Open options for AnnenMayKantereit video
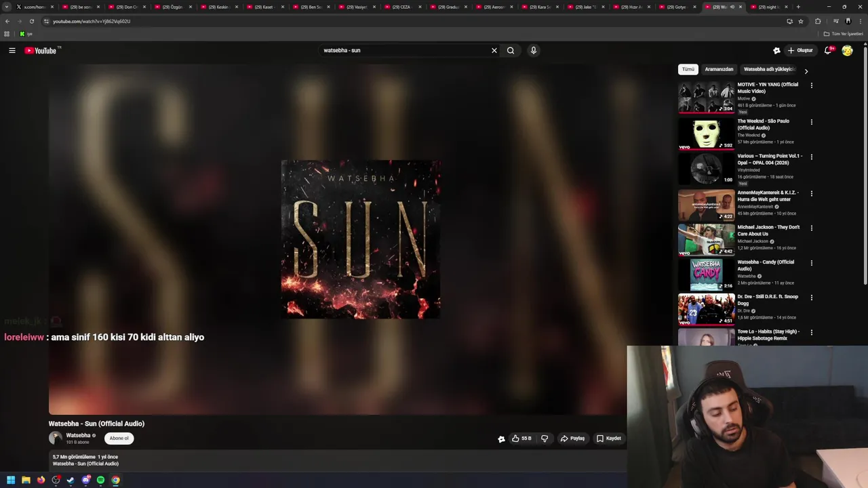This screenshot has width=868, height=488. [x=811, y=193]
